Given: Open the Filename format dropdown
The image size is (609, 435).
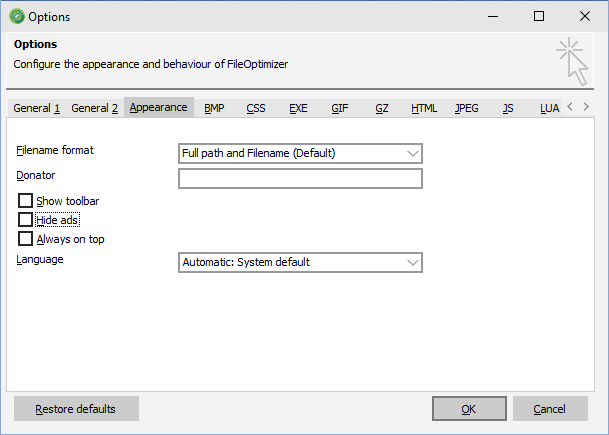Looking at the screenshot, I should 300,153.
